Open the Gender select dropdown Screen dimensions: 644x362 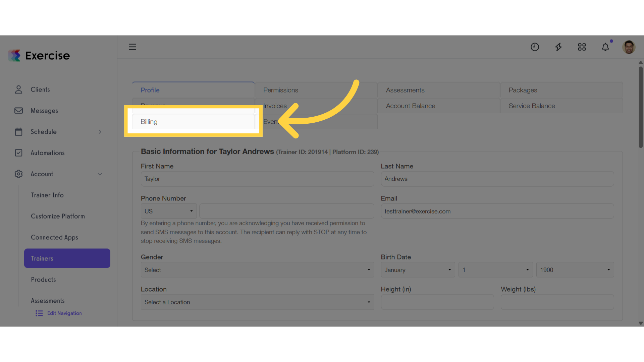pos(257,270)
